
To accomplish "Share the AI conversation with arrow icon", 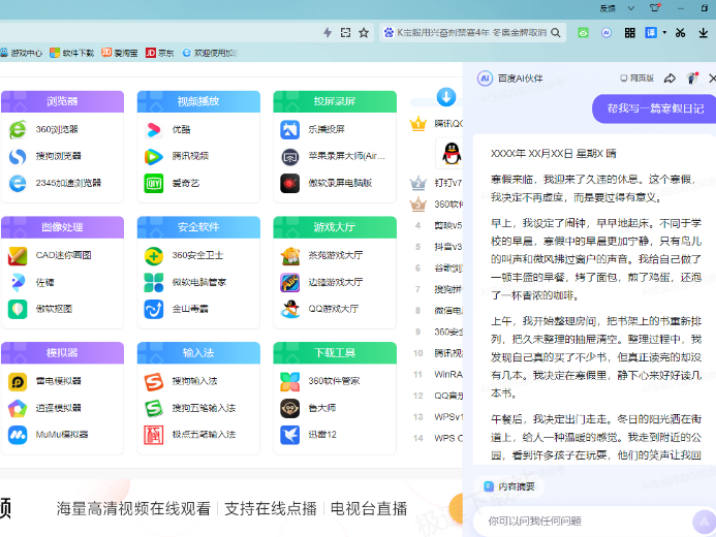I will 669,79.
